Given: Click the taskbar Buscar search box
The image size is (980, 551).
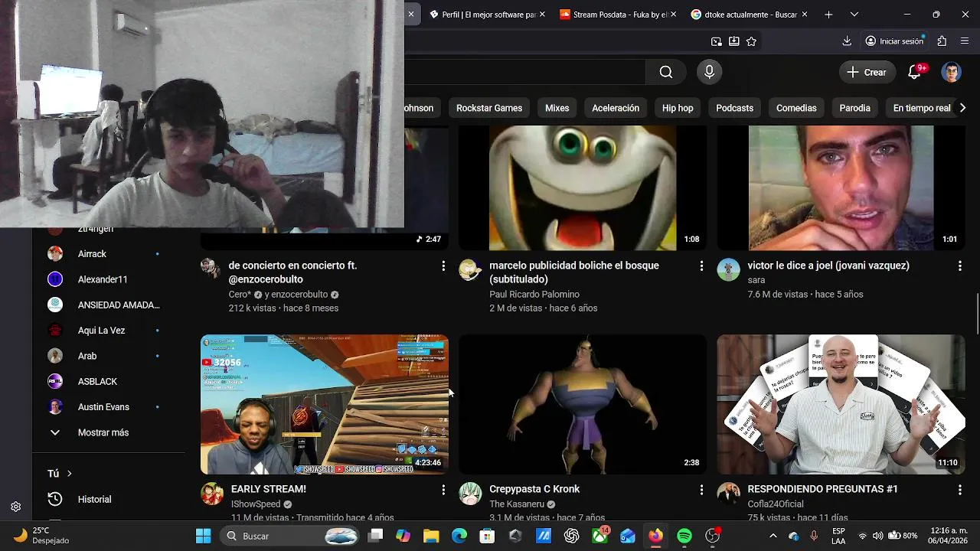Looking at the screenshot, I should click(x=289, y=536).
